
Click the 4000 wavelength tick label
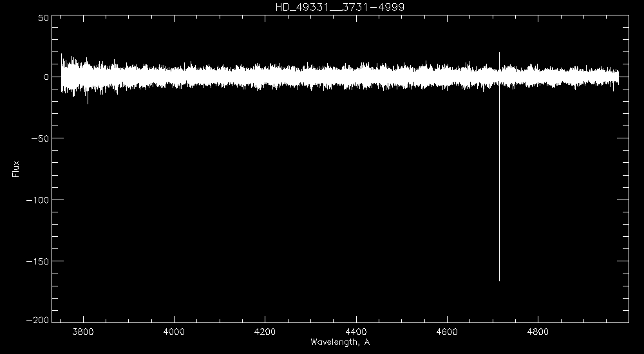tap(174, 332)
